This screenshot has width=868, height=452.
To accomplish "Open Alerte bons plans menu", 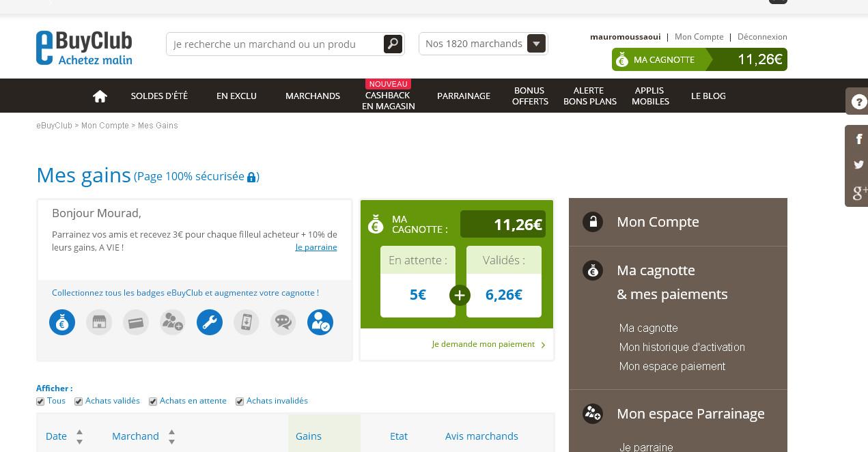I will point(589,96).
